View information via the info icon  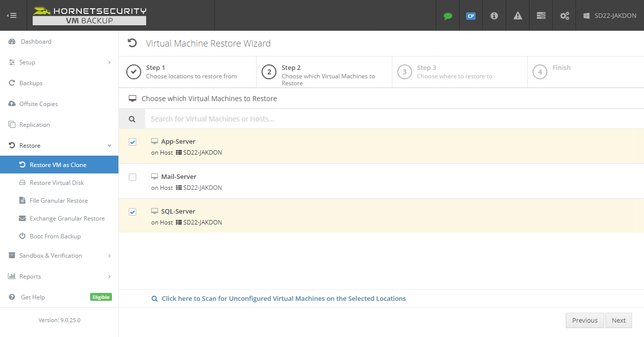[x=494, y=15]
